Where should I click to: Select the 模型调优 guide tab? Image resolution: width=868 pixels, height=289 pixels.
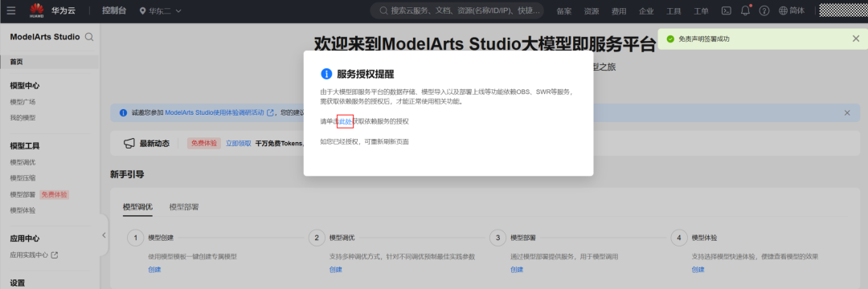tap(137, 206)
